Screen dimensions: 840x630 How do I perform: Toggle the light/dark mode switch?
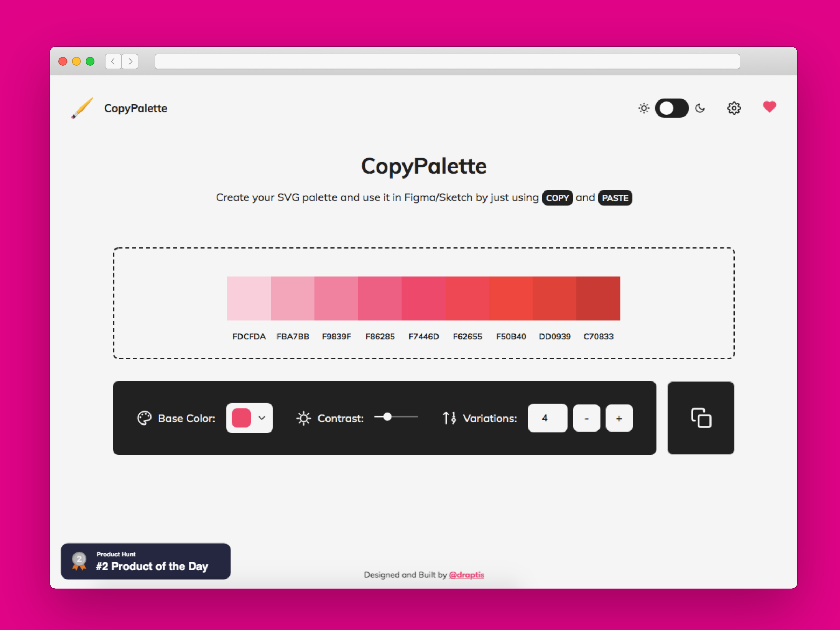(x=670, y=108)
